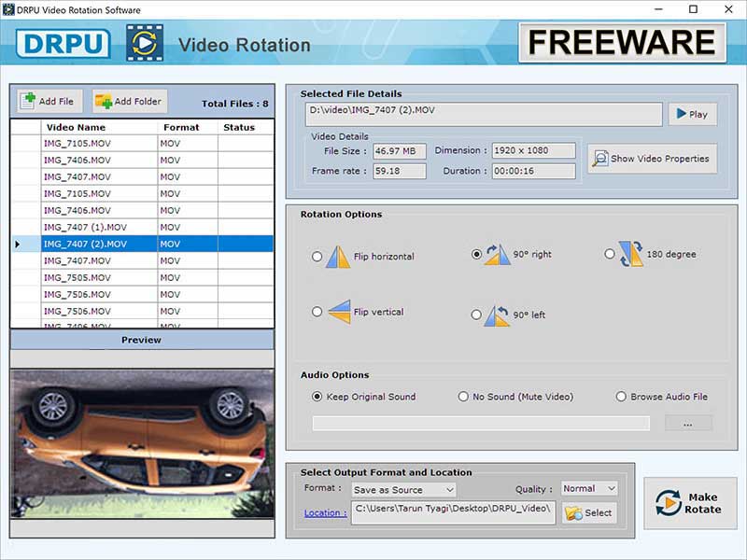Select No Sound (Mute Video) option
Viewport: 747px width, 560px height.
[463, 397]
